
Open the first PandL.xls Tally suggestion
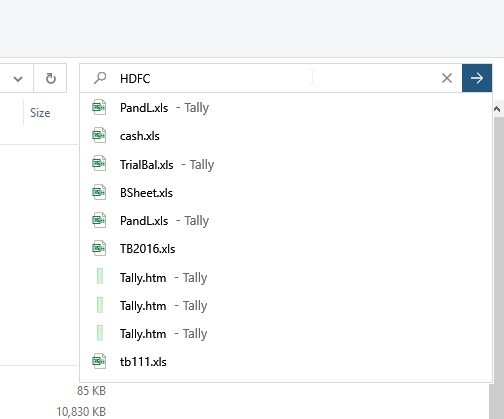coord(286,108)
